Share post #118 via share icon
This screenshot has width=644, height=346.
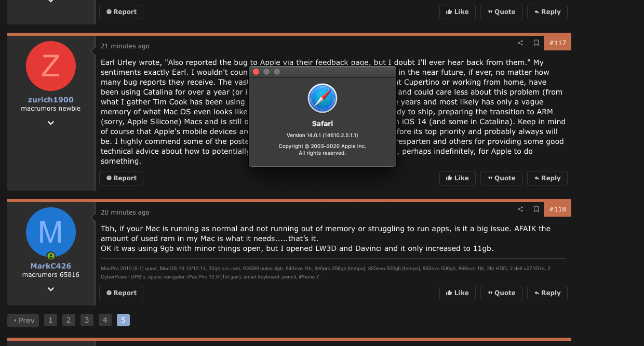click(520, 209)
